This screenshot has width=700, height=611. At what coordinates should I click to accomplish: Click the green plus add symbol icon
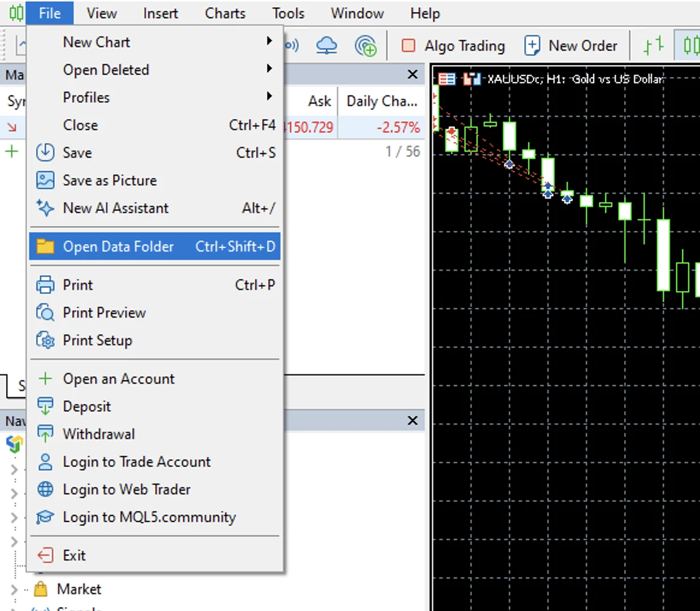tap(11, 152)
